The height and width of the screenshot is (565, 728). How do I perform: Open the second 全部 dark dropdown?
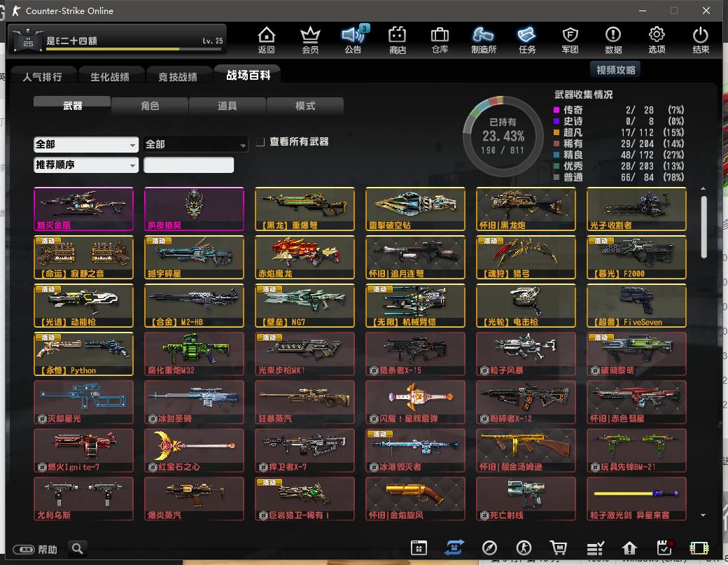[196, 144]
